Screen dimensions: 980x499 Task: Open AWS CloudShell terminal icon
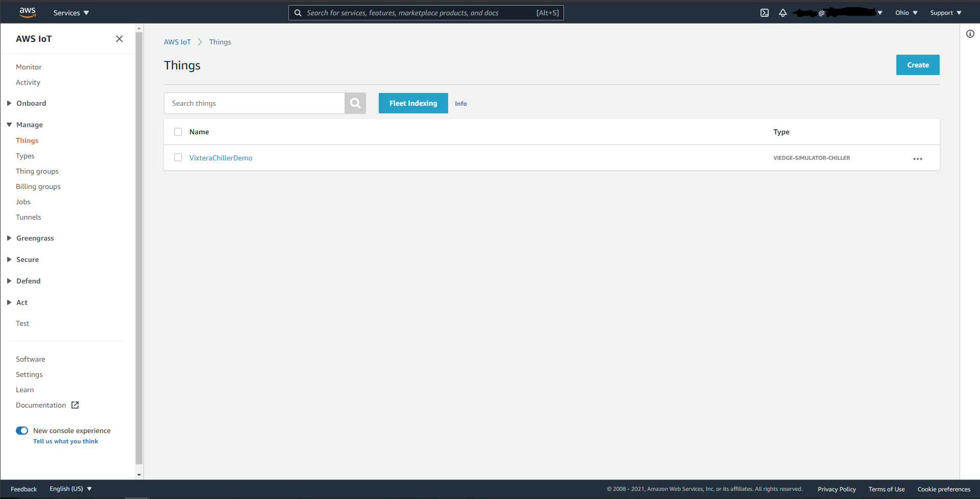tap(764, 13)
